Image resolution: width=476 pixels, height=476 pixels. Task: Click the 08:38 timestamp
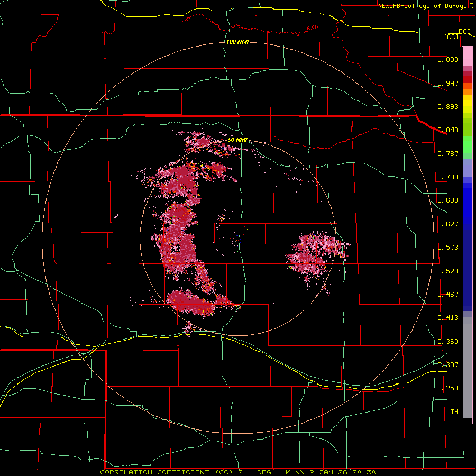click(364, 472)
